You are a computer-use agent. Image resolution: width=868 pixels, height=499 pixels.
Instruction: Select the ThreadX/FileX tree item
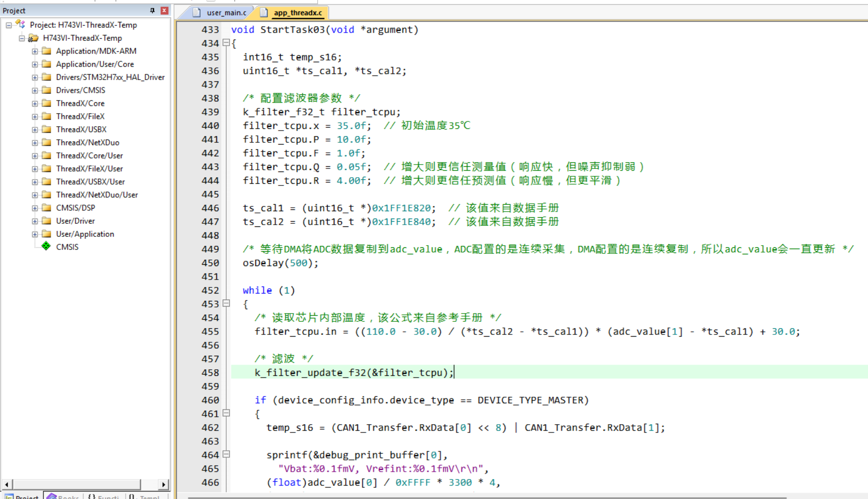click(x=80, y=116)
